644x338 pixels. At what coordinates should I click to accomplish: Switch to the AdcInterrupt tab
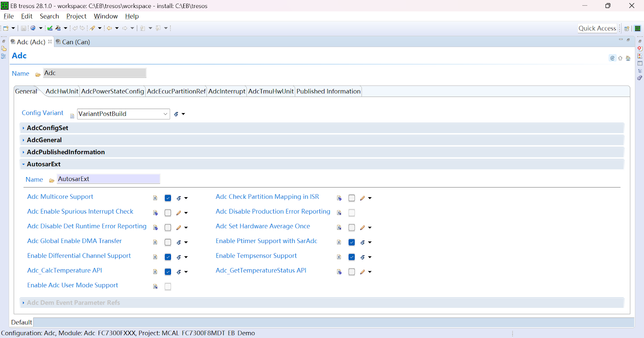(227, 91)
